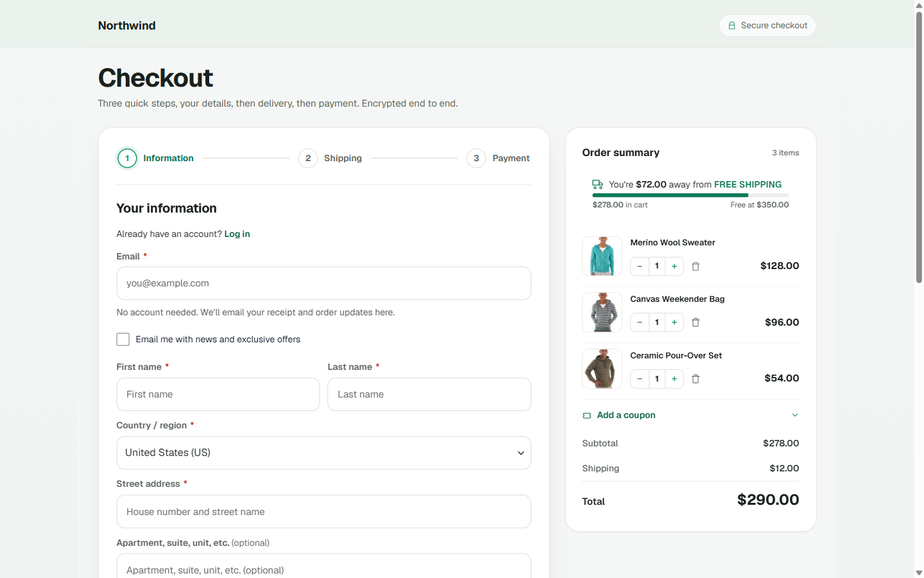This screenshot has width=924, height=578.
Task: Click the Canvas Weekender Bag product name
Action: (677, 299)
